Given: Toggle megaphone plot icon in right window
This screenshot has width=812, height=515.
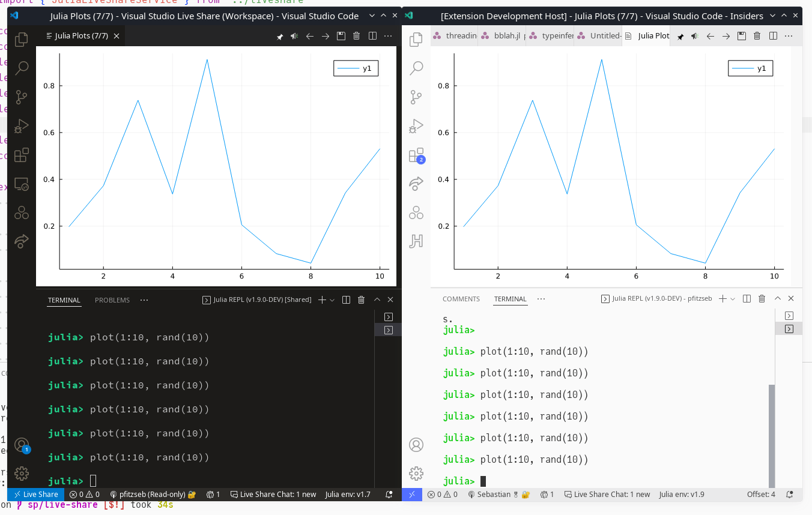Looking at the screenshot, I should [694, 37].
